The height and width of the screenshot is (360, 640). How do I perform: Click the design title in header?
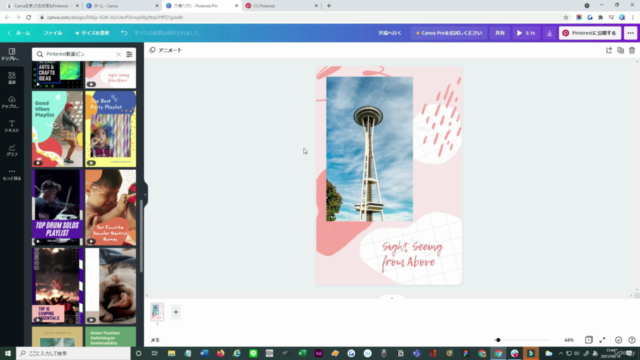tap(389, 33)
